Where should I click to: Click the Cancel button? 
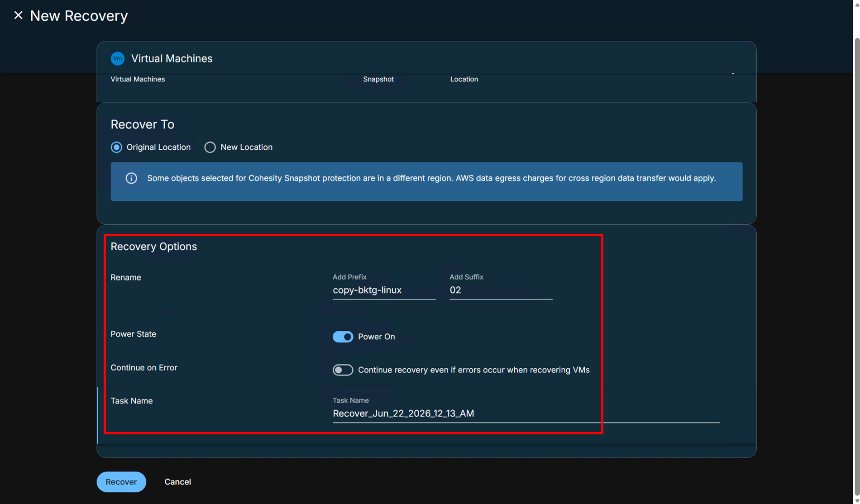point(178,482)
